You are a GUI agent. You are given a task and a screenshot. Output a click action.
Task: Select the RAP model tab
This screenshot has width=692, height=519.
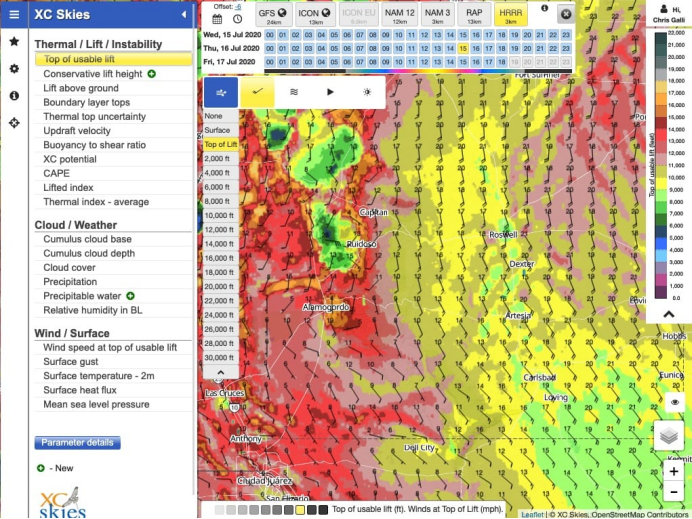[474, 15]
